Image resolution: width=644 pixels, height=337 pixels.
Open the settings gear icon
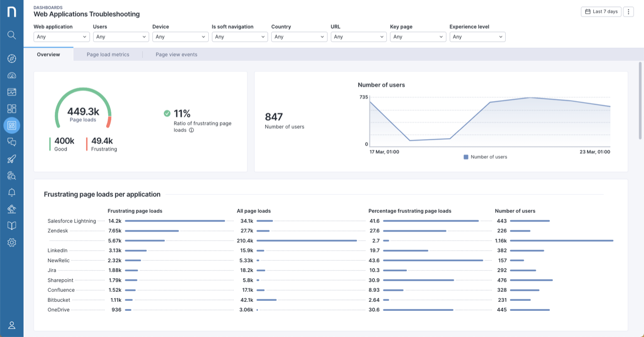[12, 242]
